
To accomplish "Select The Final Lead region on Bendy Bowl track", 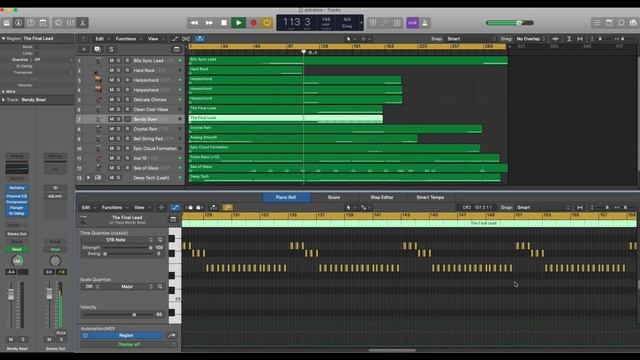I will click(x=286, y=119).
